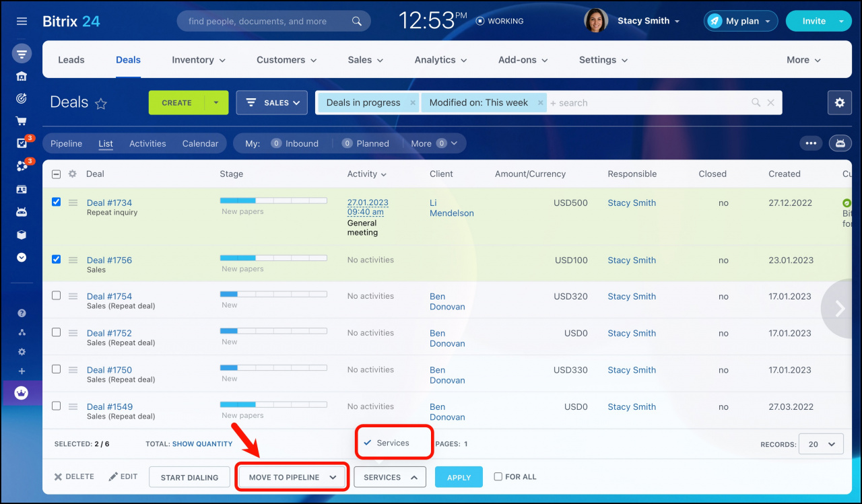862x504 pixels.
Task: Open the My plan dropdown
Action: click(741, 21)
